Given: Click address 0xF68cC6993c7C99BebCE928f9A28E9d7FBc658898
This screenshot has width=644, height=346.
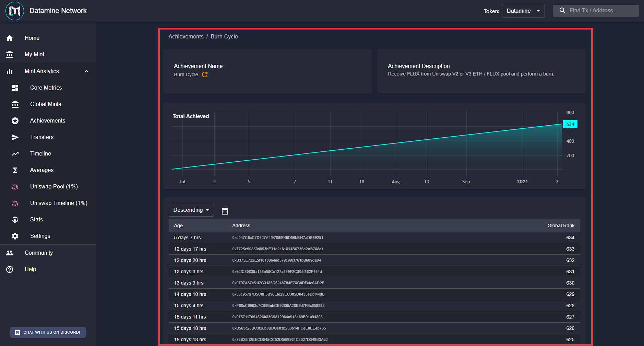Looking at the screenshot, I should pos(278,305).
